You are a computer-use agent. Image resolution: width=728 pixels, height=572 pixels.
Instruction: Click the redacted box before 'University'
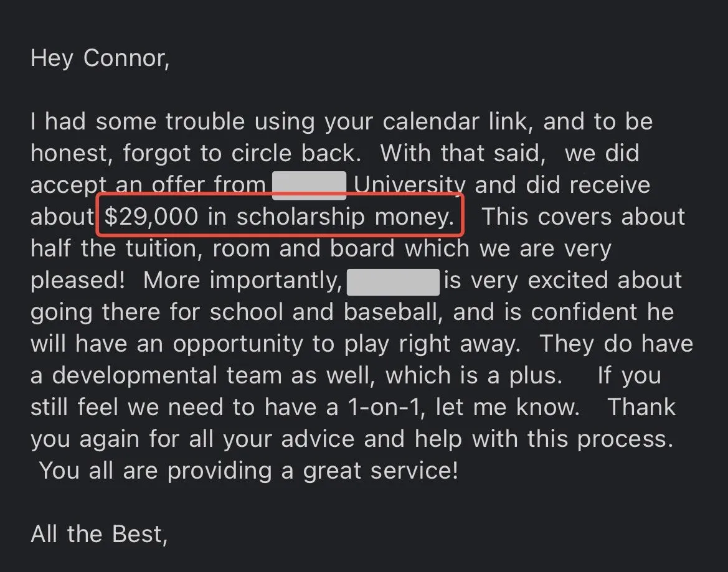tap(310, 185)
